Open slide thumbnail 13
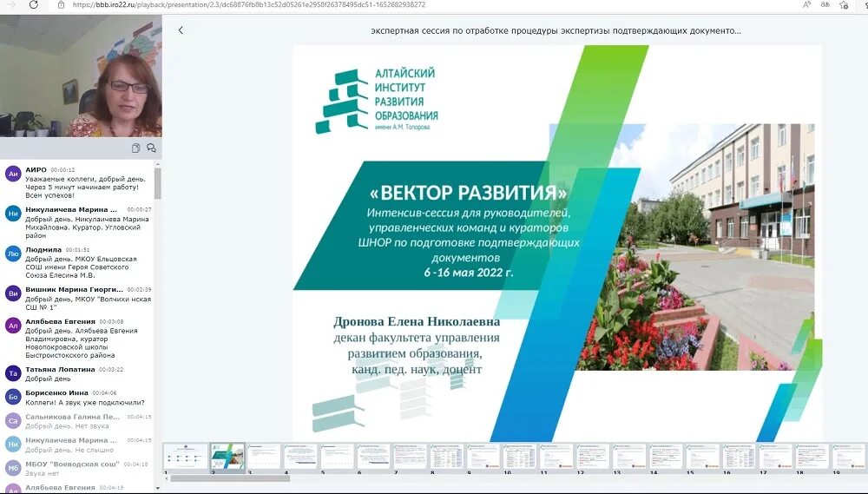Screen dimensions: 868x494 point(629,458)
